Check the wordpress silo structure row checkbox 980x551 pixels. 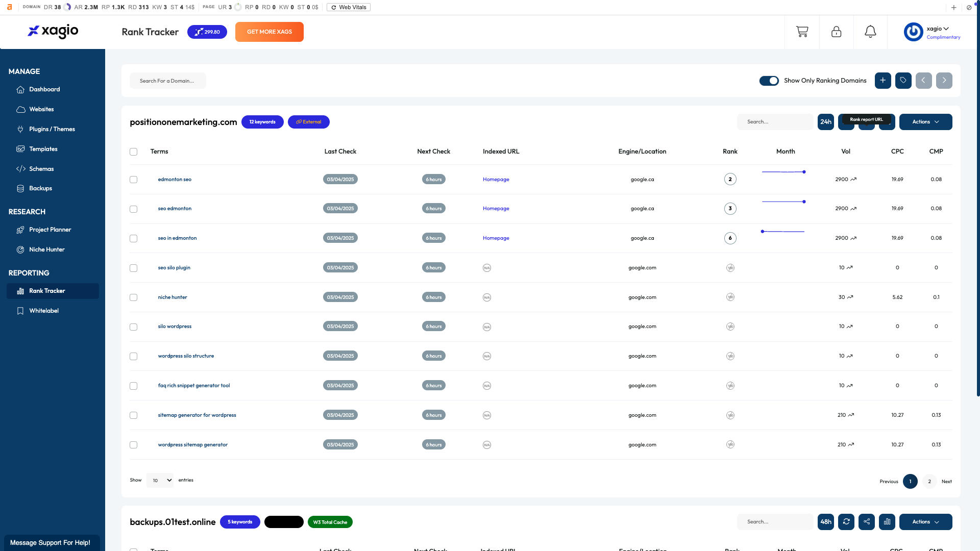133,356
